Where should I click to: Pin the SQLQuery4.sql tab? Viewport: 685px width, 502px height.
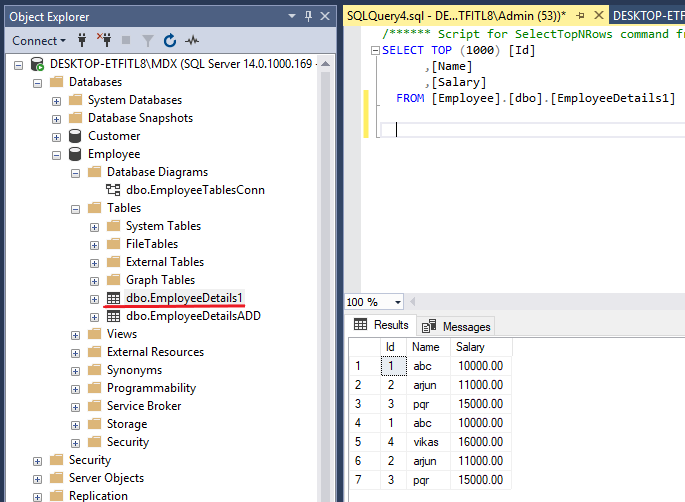pyautogui.click(x=580, y=16)
